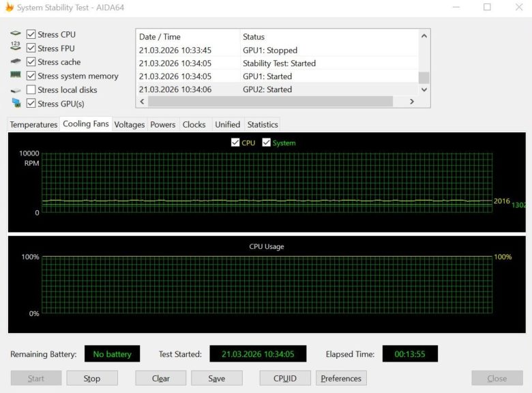Click the CPU Usage graph title
The width and height of the screenshot is (532, 393).
[266, 246]
